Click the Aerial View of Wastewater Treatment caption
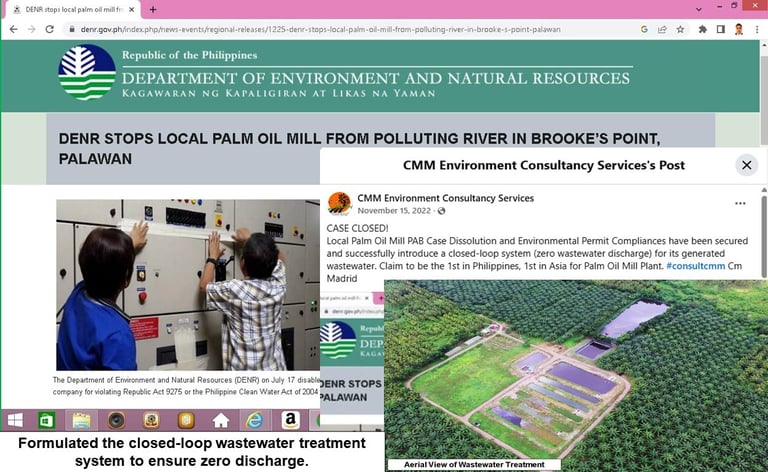The image size is (768, 472). [x=474, y=464]
